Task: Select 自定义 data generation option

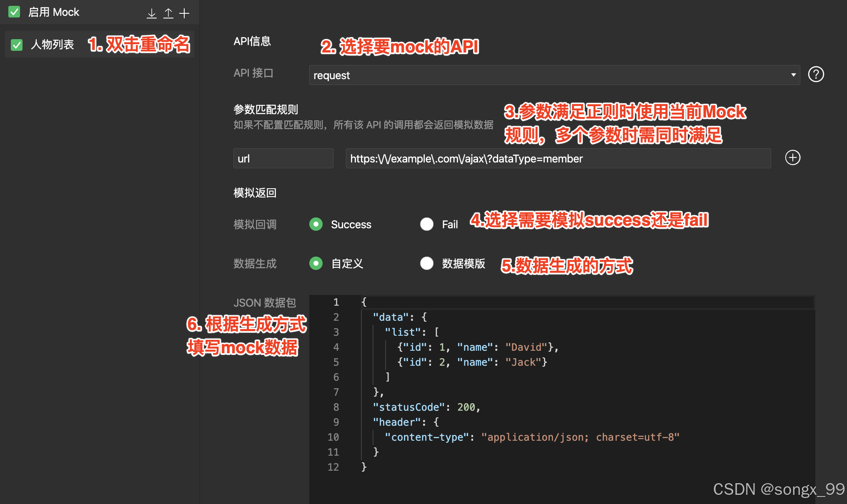Action: (x=316, y=264)
